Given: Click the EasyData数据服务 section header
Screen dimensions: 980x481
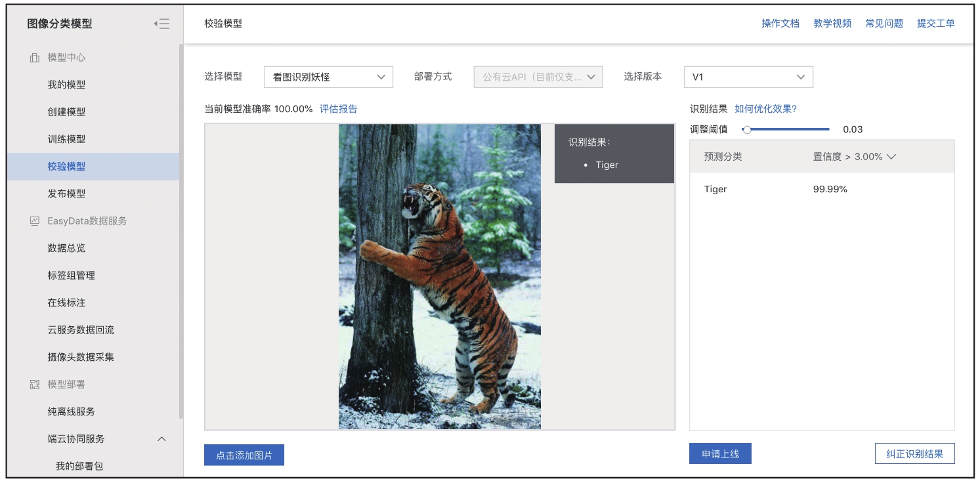Looking at the screenshot, I should 87,221.
